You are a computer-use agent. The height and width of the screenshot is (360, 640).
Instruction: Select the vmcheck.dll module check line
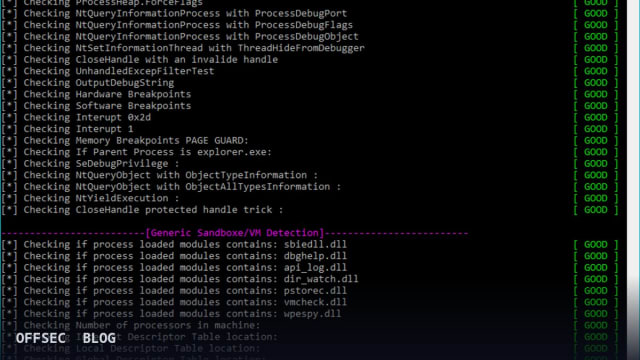click(x=174, y=302)
